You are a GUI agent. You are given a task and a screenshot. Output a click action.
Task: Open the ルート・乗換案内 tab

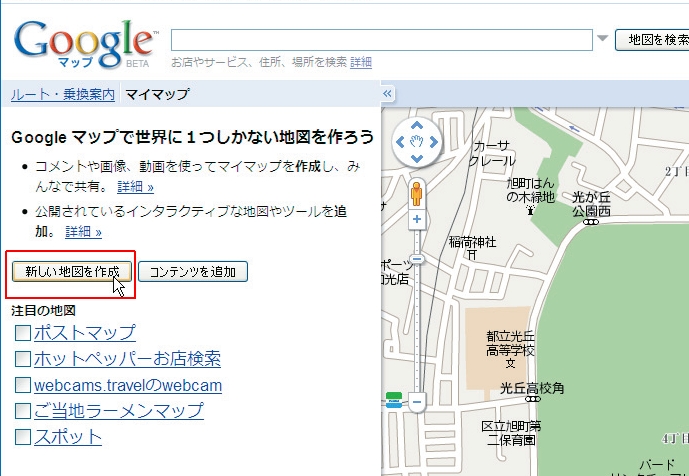pyautogui.click(x=63, y=94)
